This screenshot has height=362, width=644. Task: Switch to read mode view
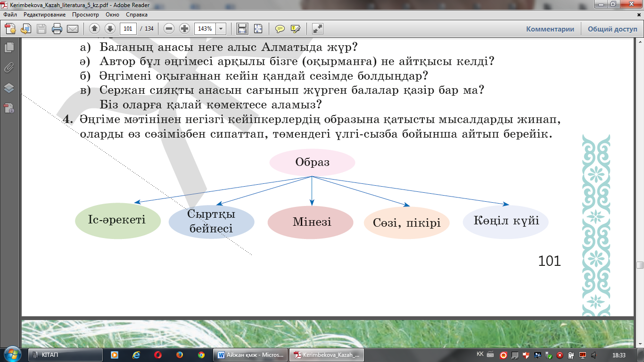pos(318,29)
